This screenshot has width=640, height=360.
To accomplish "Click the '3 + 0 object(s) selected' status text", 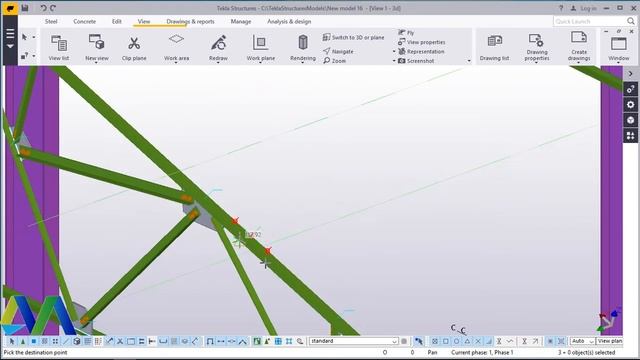I will (587, 352).
